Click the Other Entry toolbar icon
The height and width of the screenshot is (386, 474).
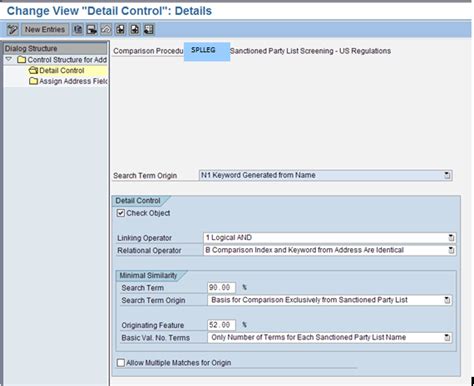point(149,30)
